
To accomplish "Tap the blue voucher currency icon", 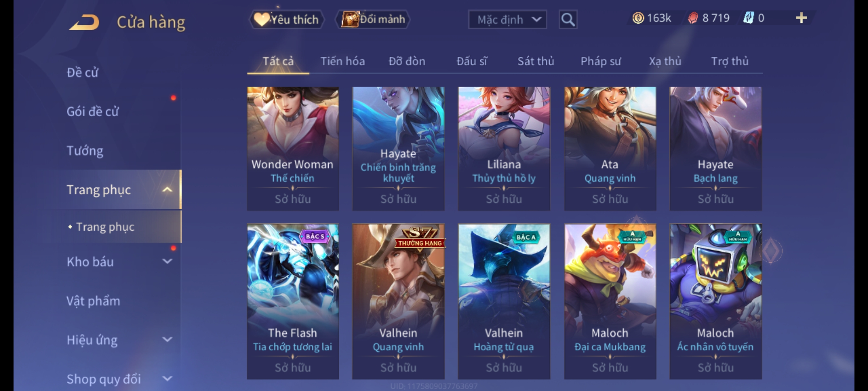I will point(749,18).
